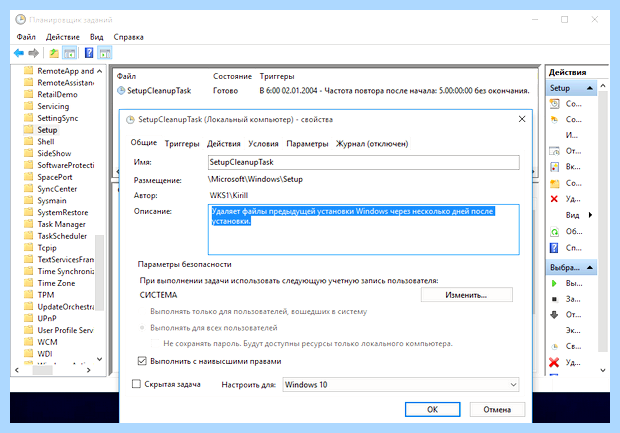The width and height of the screenshot is (620, 433).
Task: Collapse the Setup section in Actions pane
Action: tap(590, 88)
